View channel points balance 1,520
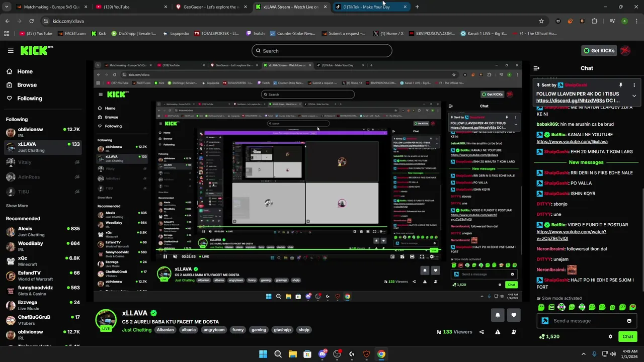644x362 pixels. 549,336
